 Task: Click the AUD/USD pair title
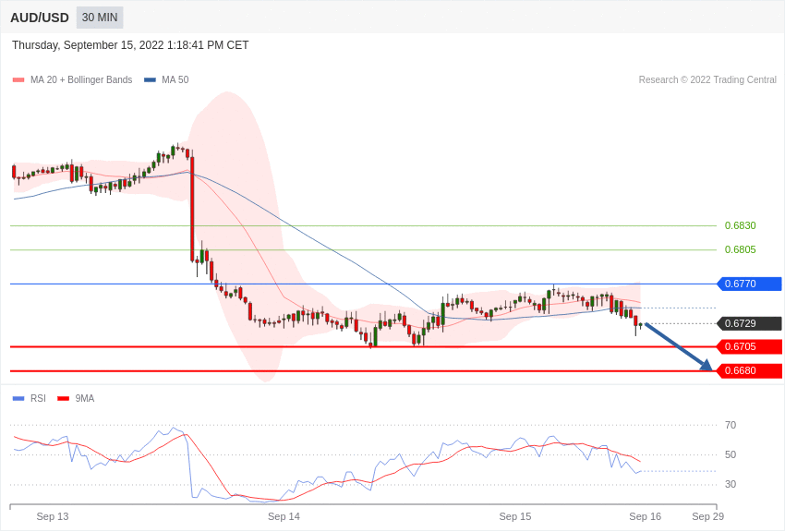click(40, 18)
